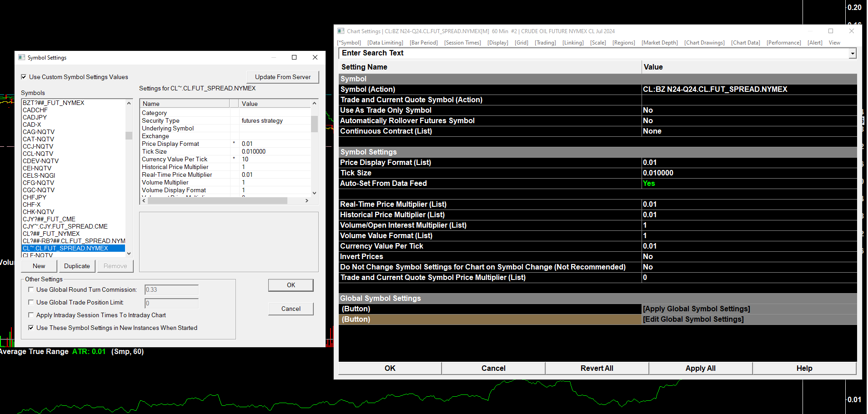This screenshot has width=868, height=414.
Task: Expand the Enter Search Text dropdown arrow
Action: click(x=853, y=54)
